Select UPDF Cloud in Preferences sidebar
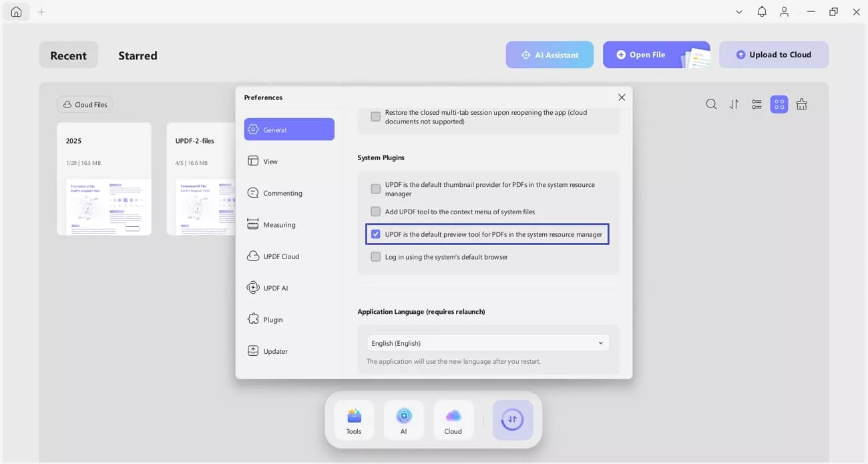The height and width of the screenshot is (464, 868). click(289, 256)
